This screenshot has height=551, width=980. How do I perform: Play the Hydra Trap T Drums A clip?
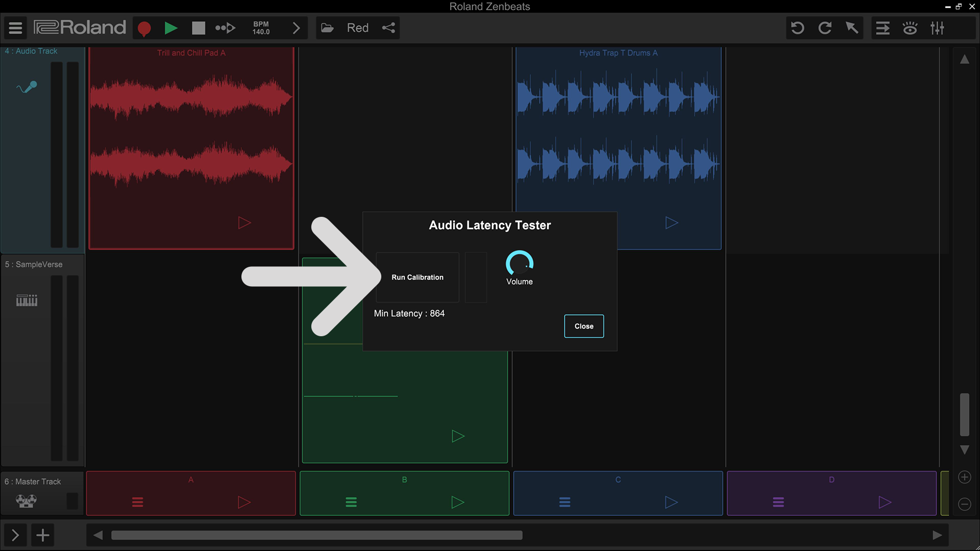672,223
